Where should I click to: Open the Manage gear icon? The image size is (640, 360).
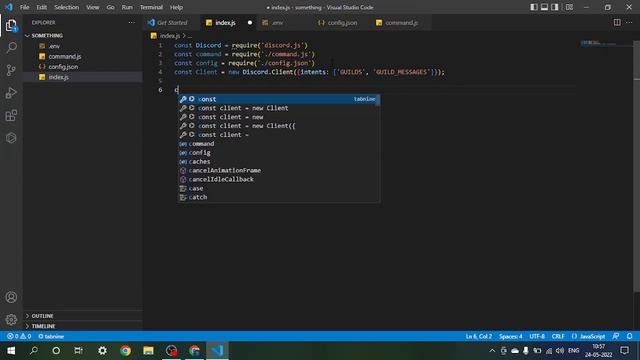(x=11, y=319)
